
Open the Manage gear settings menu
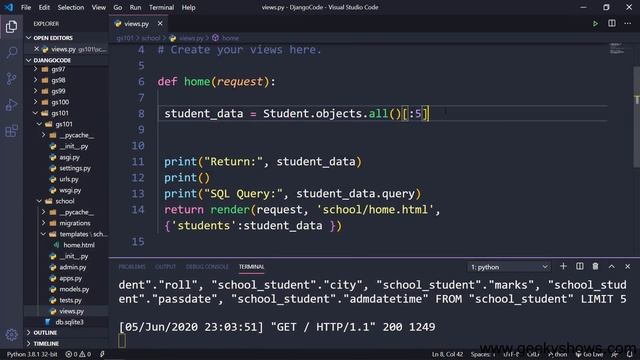point(11,335)
